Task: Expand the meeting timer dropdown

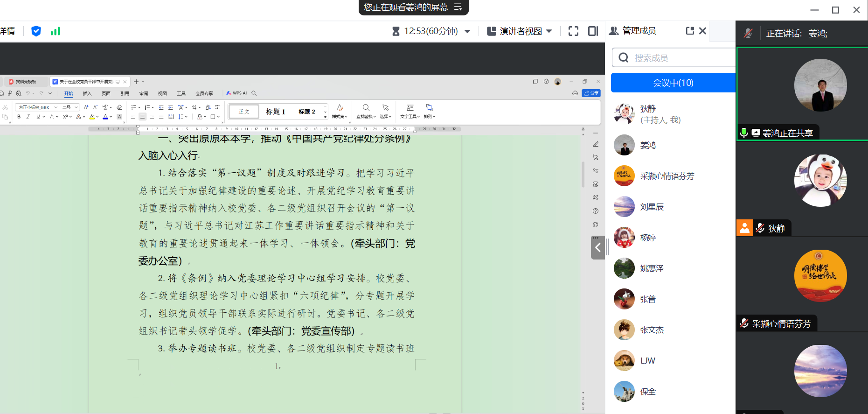Action: coord(467,31)
